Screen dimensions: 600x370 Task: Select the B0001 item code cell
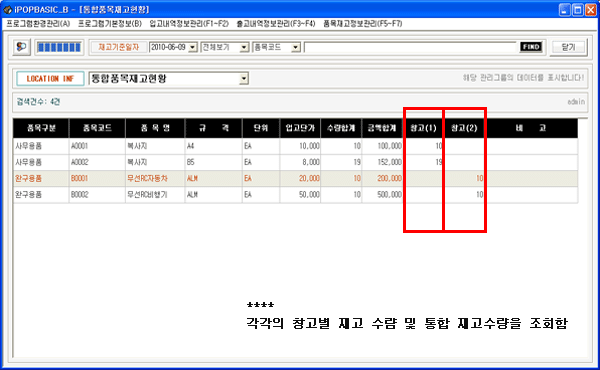97,178
